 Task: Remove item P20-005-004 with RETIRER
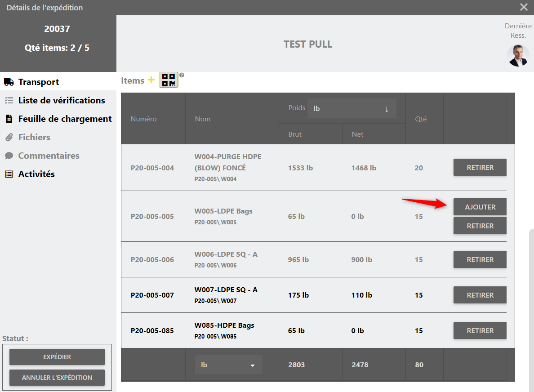(480, 167)
